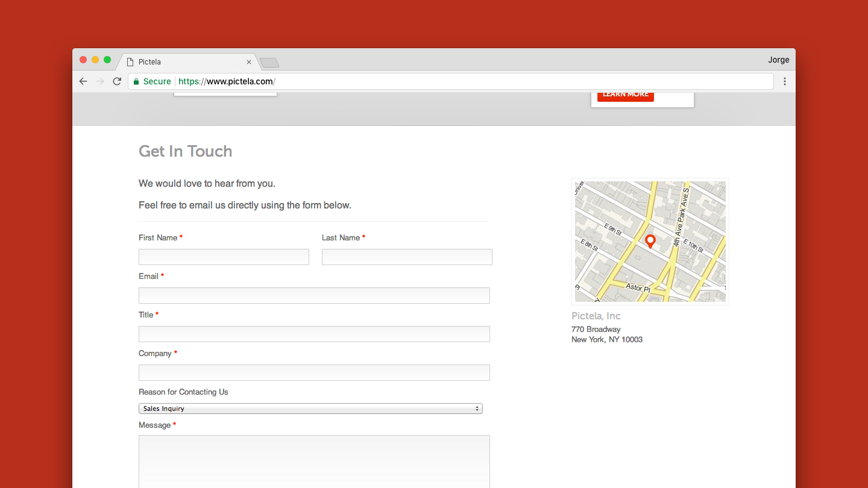
Task: Open a new tab button
Action: 269,63
